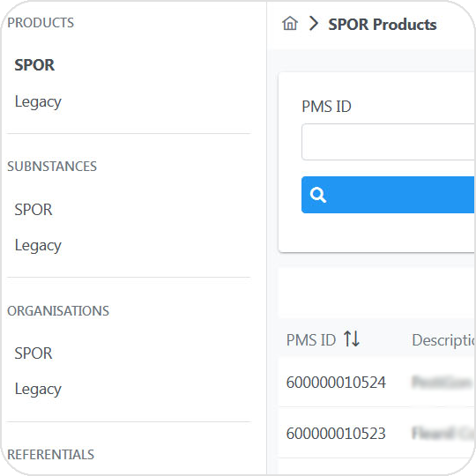Open SPOR under the Products section
476x476 pixels.
(x=34, y=65)
